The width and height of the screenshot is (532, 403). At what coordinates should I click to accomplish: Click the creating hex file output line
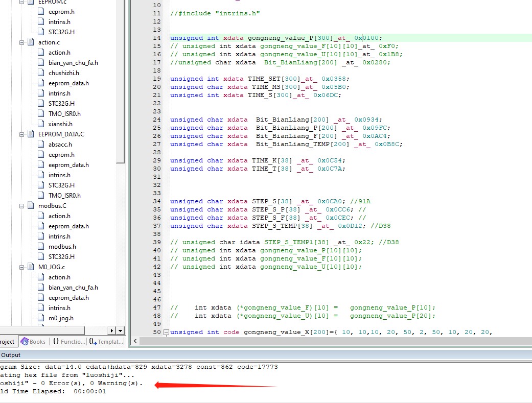67,375
